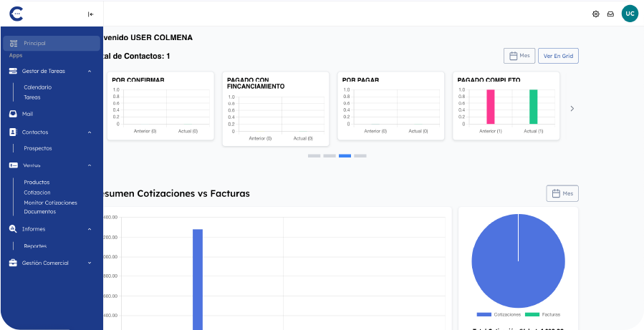
Task: Click the POR CONFIRMAR card title
Action: 138,79
